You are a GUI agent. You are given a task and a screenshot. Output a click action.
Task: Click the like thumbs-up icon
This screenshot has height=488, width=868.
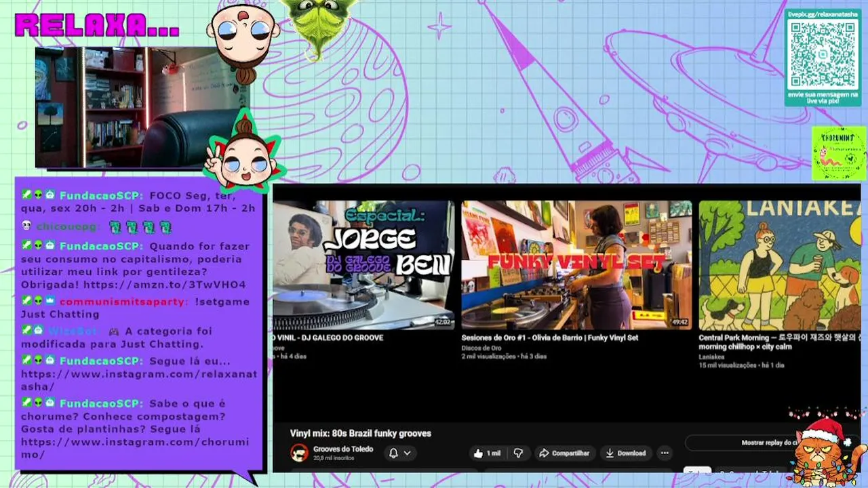point(478,453)
